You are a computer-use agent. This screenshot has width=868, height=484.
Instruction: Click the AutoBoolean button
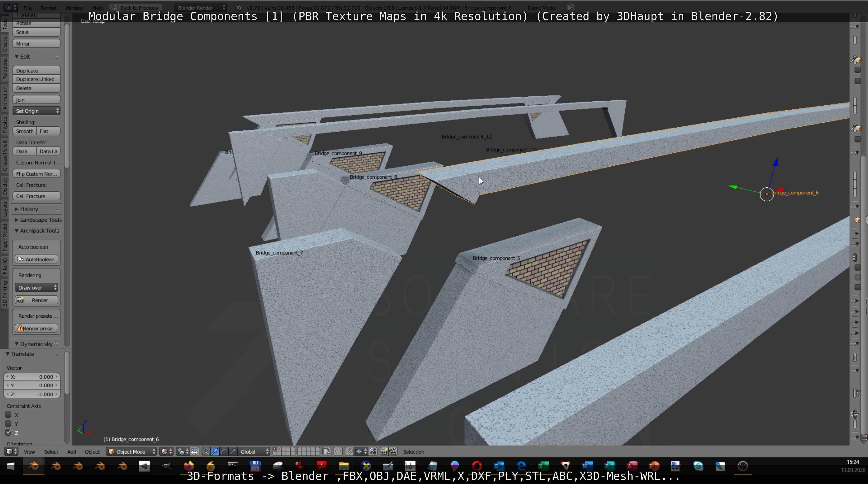[x=36, y=259]
